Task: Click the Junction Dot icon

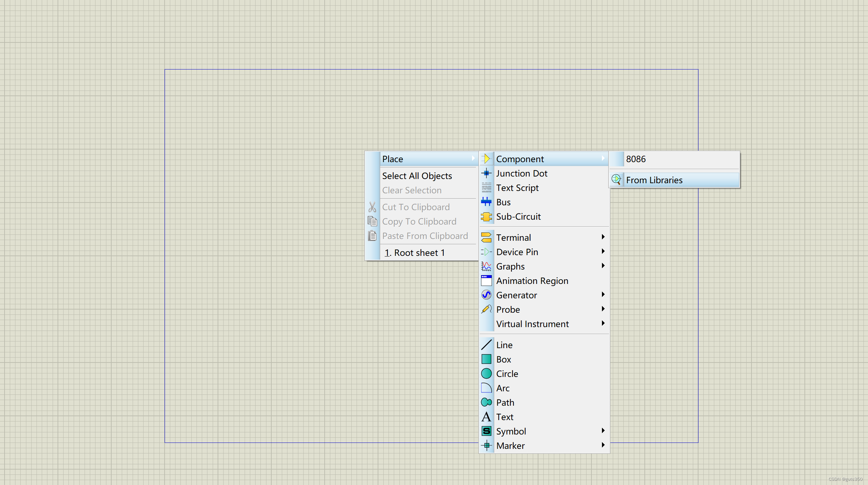Action: [486, 173]
